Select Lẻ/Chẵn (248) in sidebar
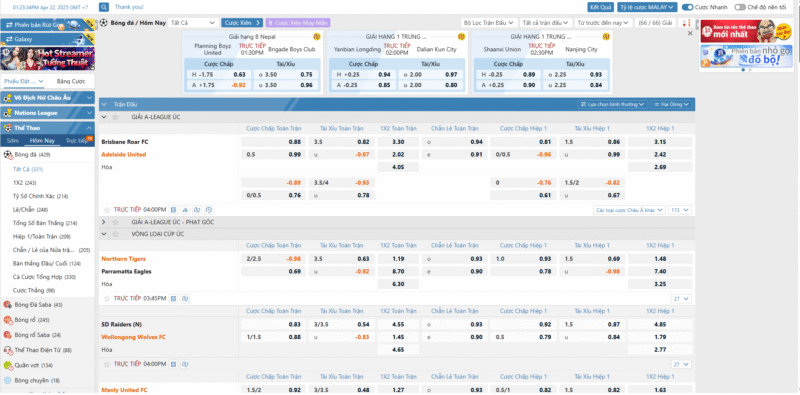This screenshot has width=800, height=395. coord(31,209)
